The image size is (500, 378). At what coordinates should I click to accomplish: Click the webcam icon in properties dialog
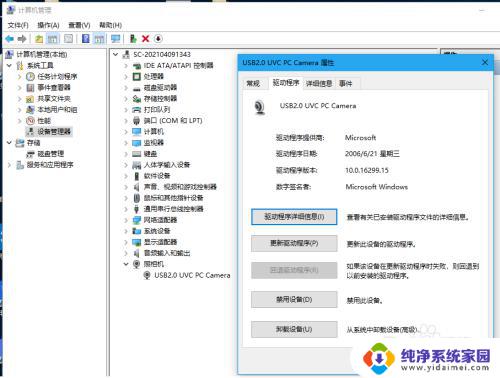coord(260,107)
